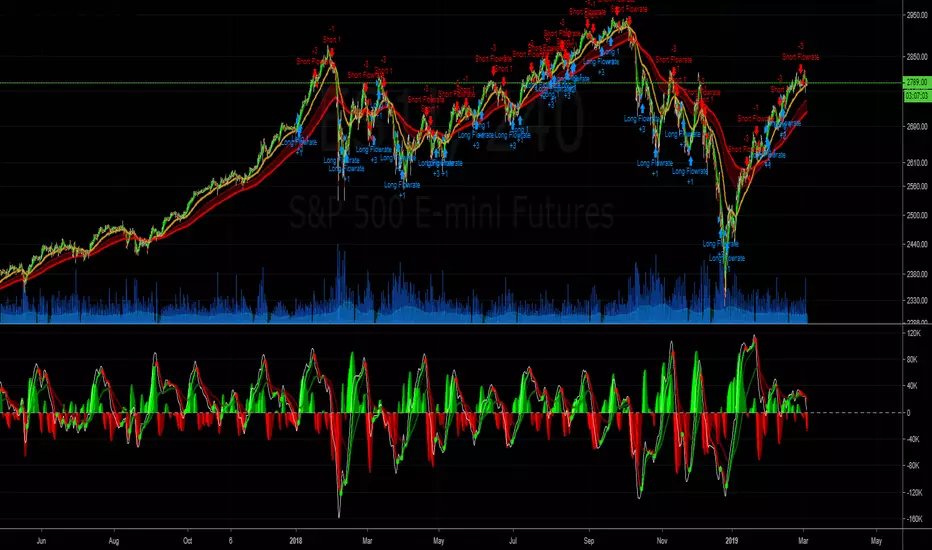
Task: Select the green 2789.00 current price tag
Action: point(917,82)
